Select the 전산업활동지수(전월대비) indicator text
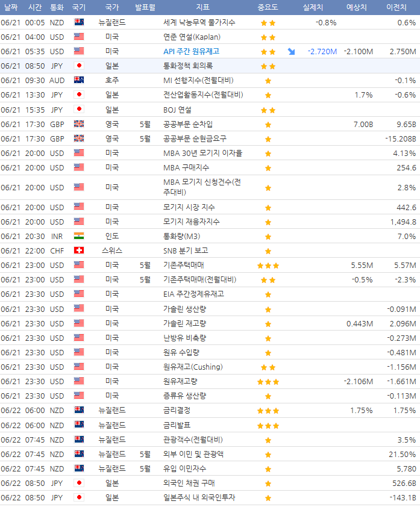The image size is (420, 507). click(x=203, y=95)
